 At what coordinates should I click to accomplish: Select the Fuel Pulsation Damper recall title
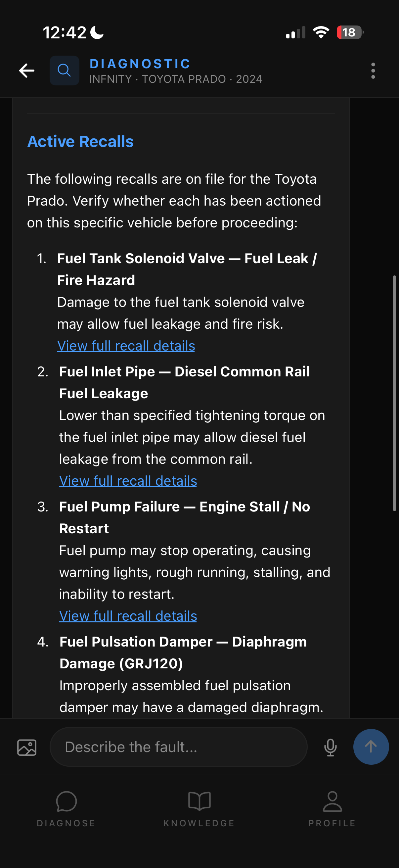pos(183,653)
